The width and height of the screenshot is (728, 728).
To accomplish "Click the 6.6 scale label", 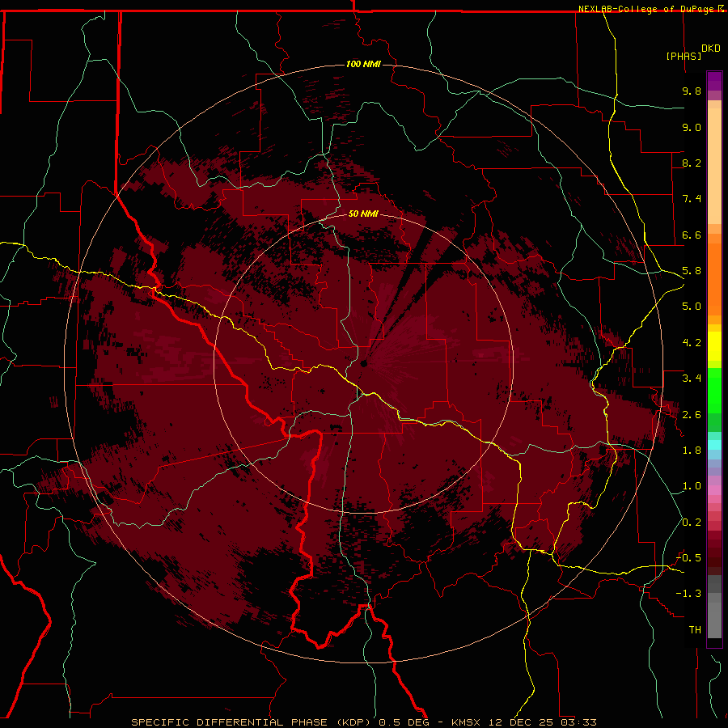I will click(692, 235).
